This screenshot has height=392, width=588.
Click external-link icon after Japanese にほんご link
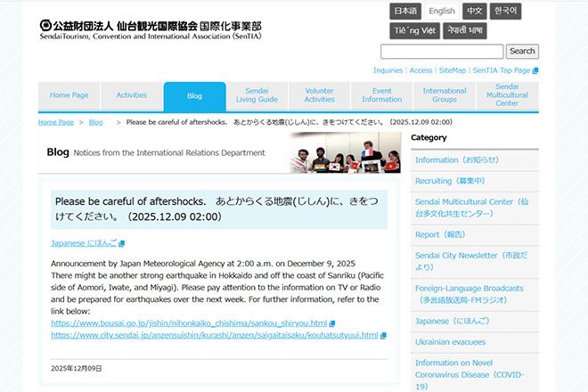[x=122, y=243]
